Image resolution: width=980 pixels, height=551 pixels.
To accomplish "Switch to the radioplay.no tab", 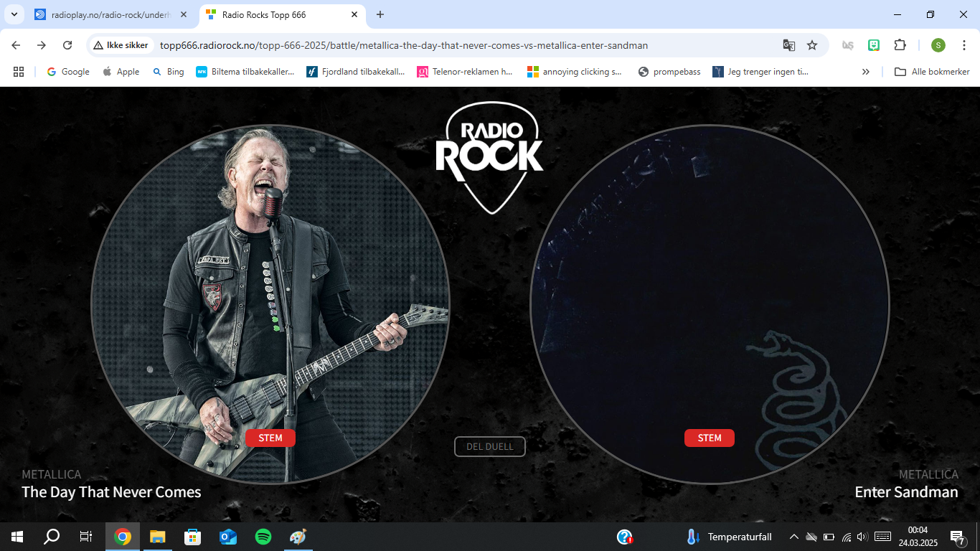I will pos(112,14).
